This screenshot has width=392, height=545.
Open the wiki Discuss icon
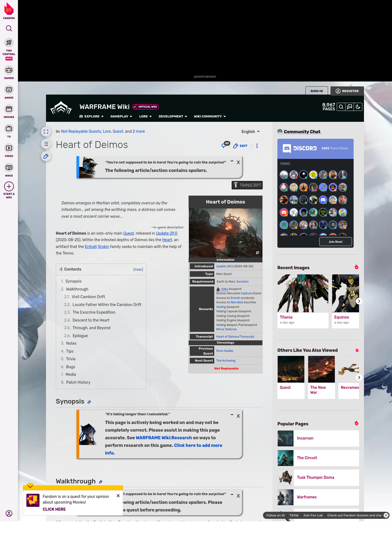[x=350, y=107]
